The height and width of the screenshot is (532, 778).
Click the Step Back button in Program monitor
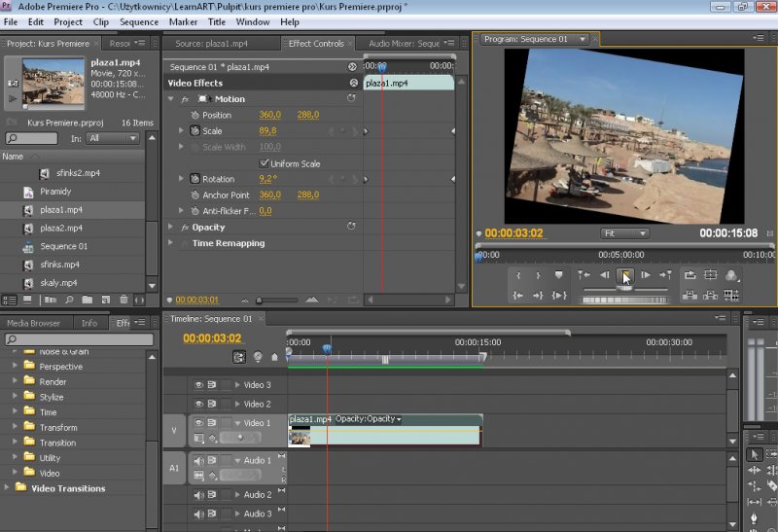605,275
